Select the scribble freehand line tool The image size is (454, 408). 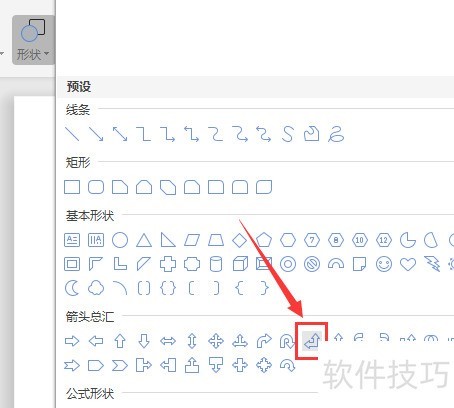(336, 134)
